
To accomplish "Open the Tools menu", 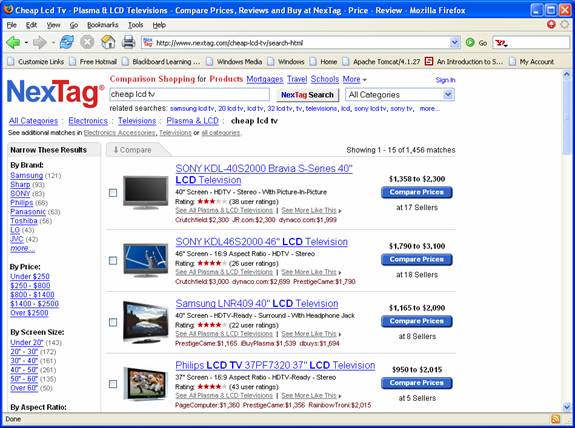I will (x=135, y=25).
